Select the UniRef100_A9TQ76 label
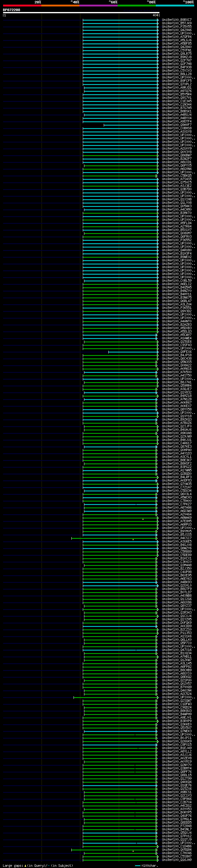Image resolution: width=197 pixels, height=868 pixels. 177,91
